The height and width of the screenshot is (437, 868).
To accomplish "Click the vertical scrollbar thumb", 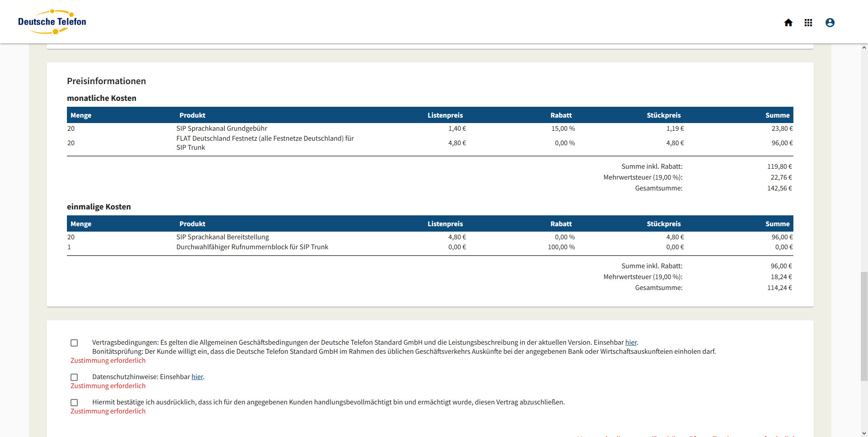I will click(864, 326).
